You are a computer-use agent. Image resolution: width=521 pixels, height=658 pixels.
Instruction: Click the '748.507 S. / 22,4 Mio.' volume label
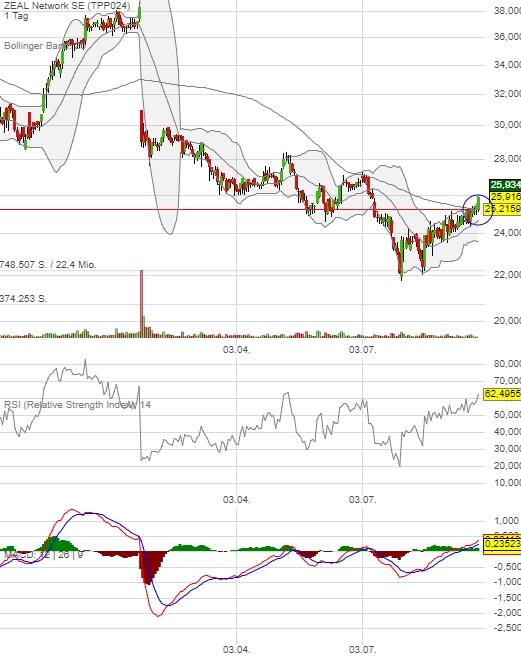pos(48,265)
